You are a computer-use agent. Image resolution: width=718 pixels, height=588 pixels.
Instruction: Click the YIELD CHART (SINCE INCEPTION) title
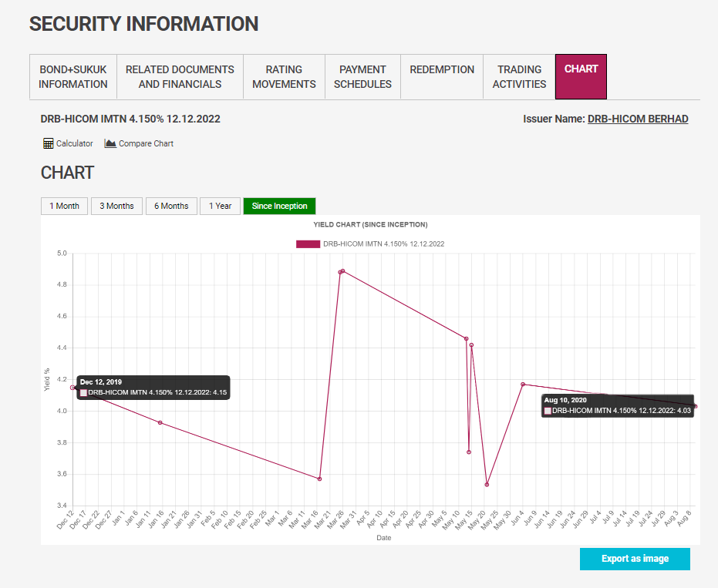point(370,225)
